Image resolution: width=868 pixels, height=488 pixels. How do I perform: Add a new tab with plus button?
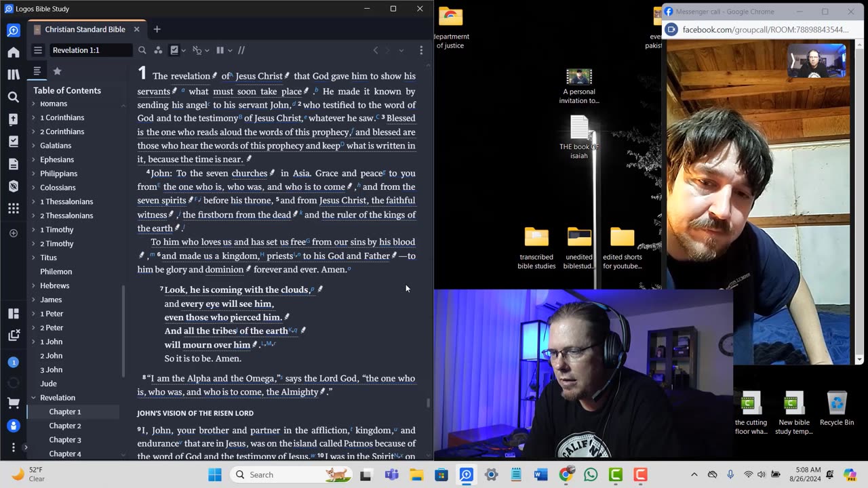(x=157, y=29)
